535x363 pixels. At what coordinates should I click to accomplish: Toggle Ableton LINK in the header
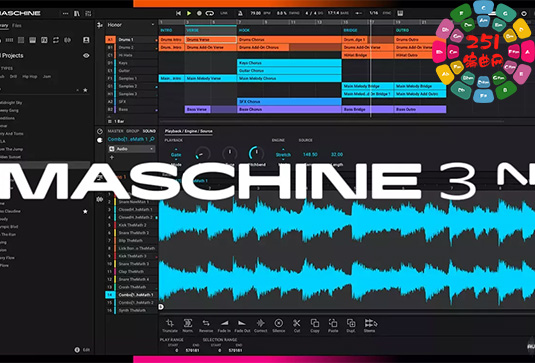[224, 13]
